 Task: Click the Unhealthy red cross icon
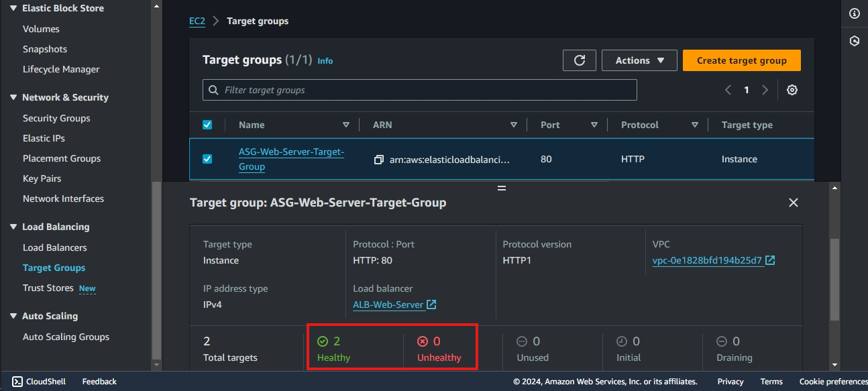(x=423, y=341)
